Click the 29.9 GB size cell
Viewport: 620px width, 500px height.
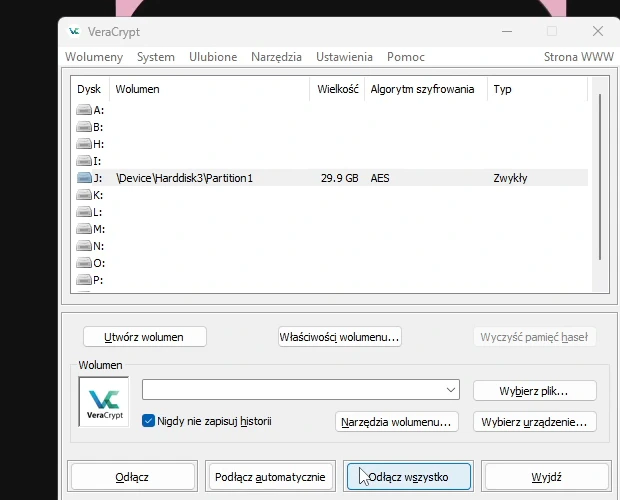(339, 178)
